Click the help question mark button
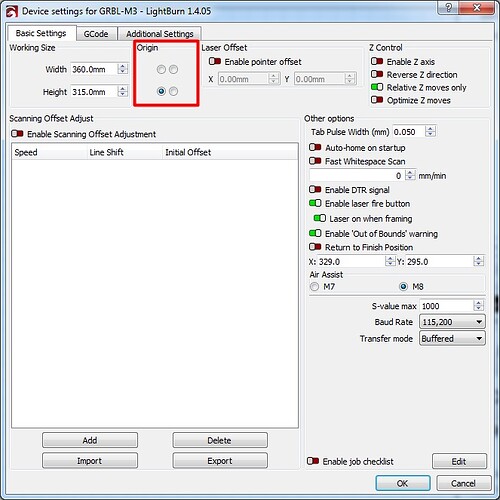 [x=448, y=7]
